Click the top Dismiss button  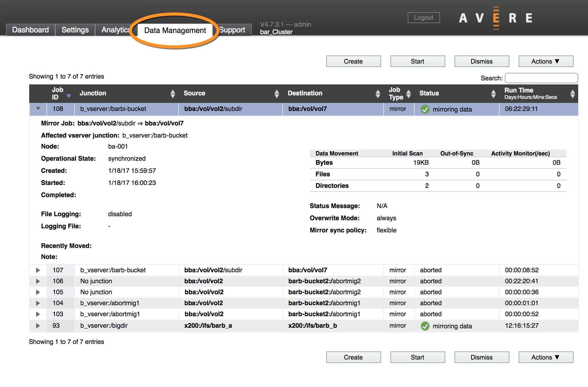click(x=482, y=61)
